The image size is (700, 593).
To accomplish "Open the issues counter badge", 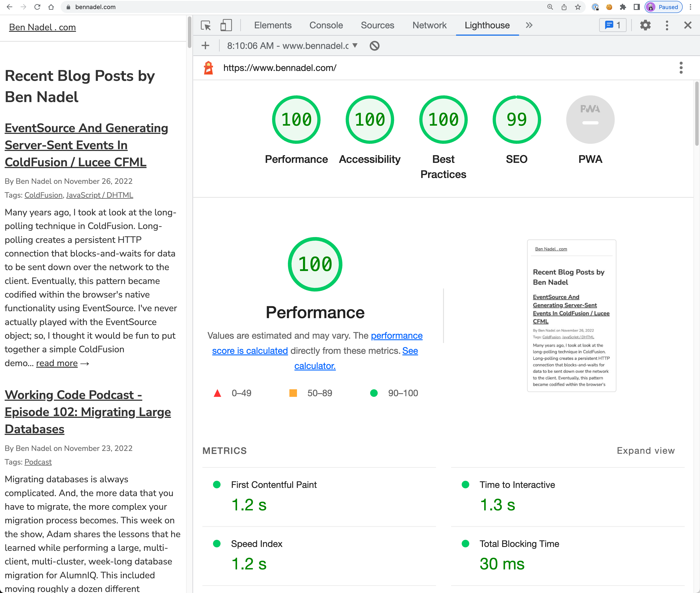I will [x=613, y=26].
